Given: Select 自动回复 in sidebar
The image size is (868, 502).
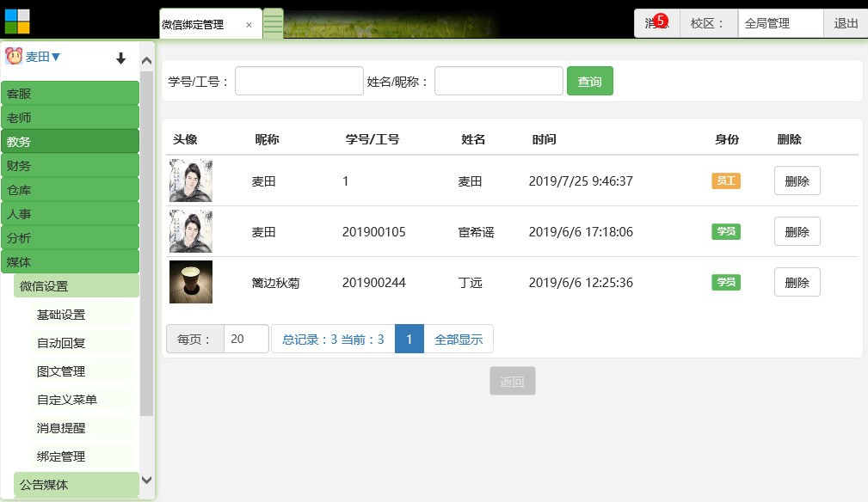Looking at the screenshot, I should (61, 343).
